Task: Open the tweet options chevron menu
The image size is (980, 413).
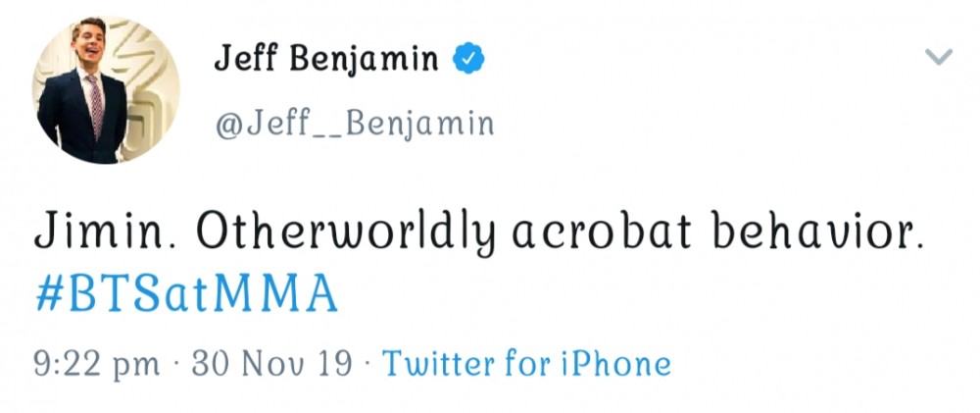Action: tap(939, 57)
